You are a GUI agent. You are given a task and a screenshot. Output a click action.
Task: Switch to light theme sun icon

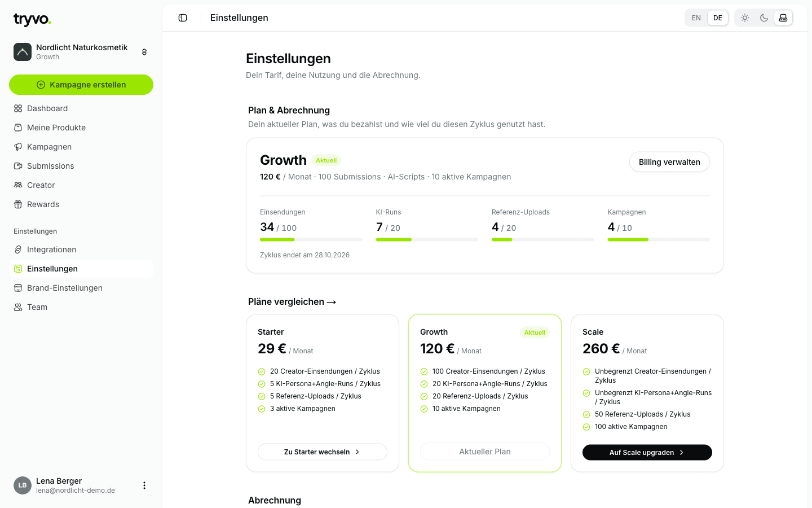pos(745,18)
